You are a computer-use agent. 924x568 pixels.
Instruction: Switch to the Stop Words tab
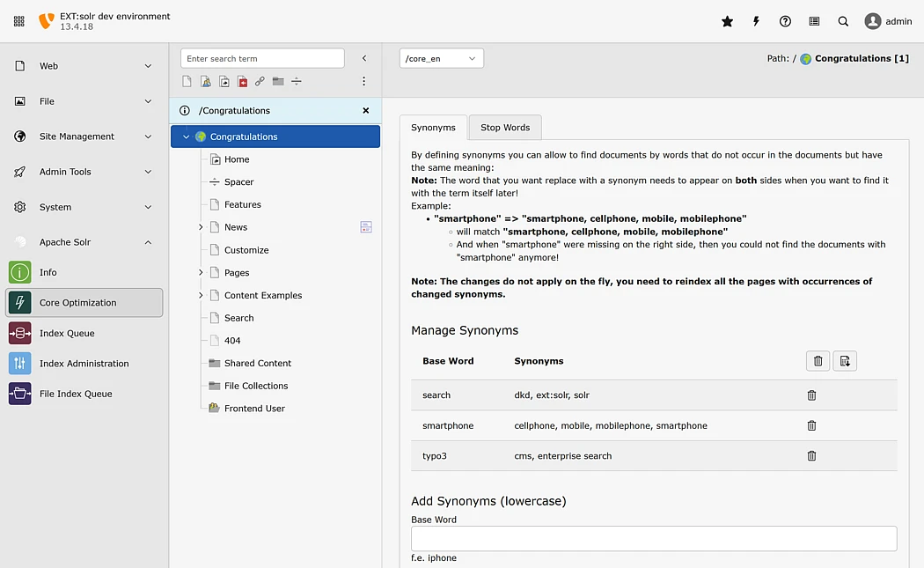click(504, 128)
